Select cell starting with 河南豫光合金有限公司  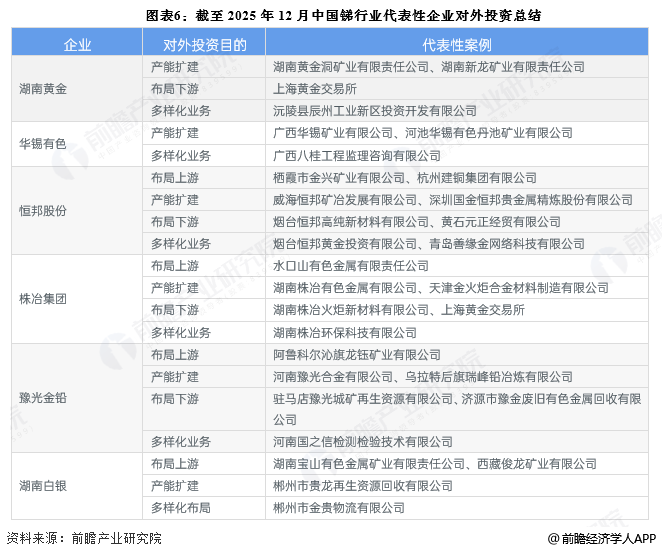tap(457, 377)
